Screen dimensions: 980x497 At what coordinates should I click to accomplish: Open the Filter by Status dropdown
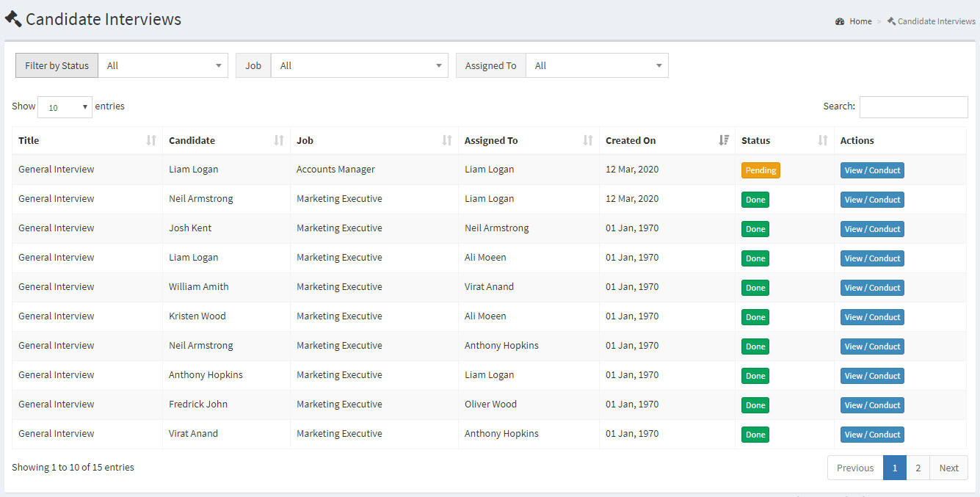(x=163, y=65)
